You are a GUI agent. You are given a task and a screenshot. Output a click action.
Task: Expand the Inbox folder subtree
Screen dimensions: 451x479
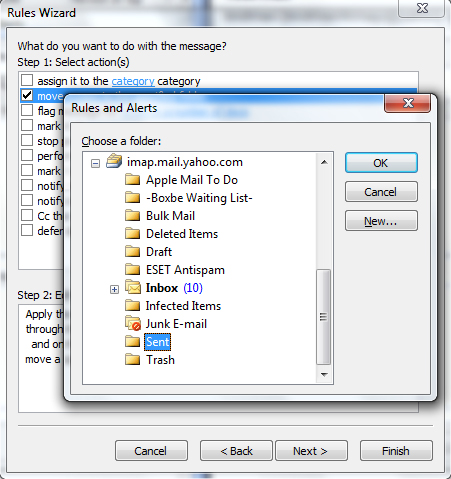114,289
